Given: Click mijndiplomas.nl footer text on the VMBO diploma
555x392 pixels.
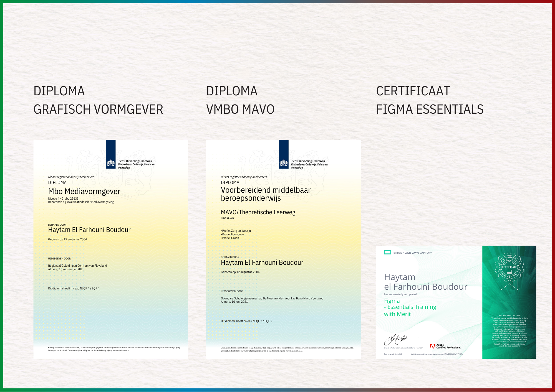Looking at the screenshot, I should tap(294, 351).
